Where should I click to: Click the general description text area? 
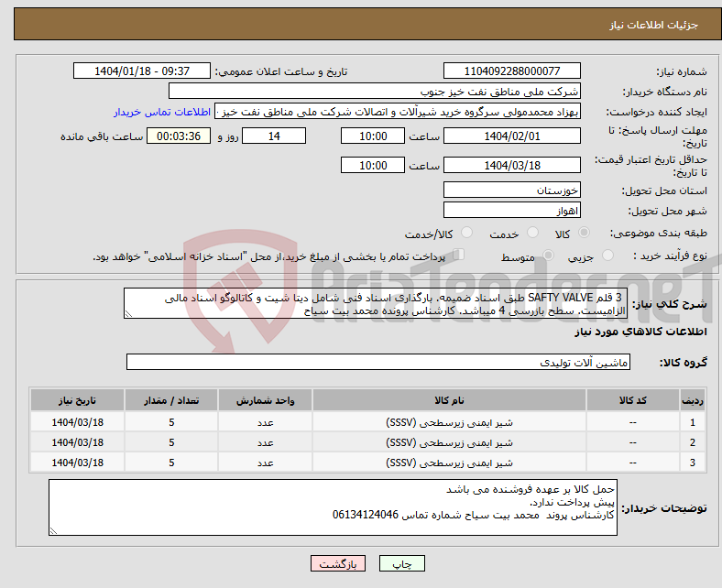point(376,304)
